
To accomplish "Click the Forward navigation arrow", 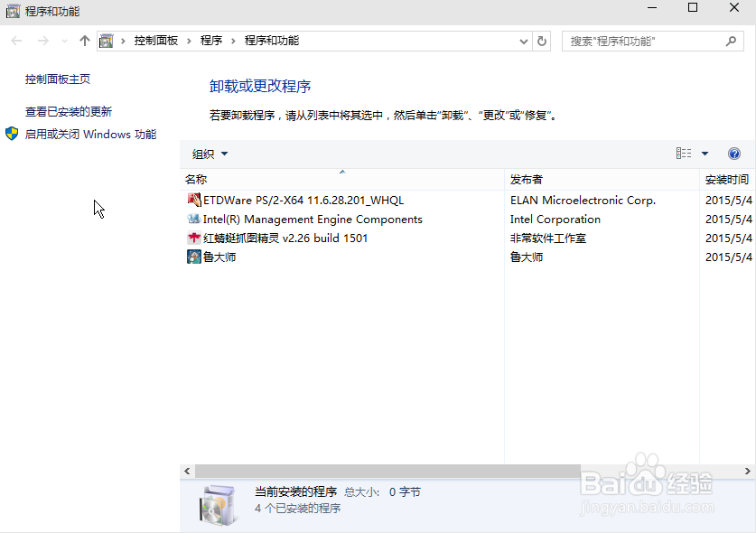I will pyautogui.click(x=43, y=41).
